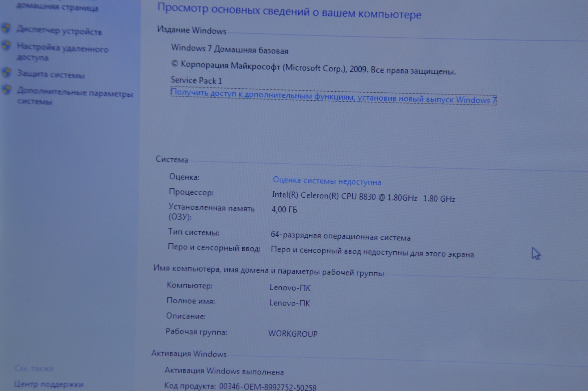Image resolution: width=588 pixels, height=391 pixels.
Task: Click the Windows 7 Домашняя базовая edition text
Action: 230,49
